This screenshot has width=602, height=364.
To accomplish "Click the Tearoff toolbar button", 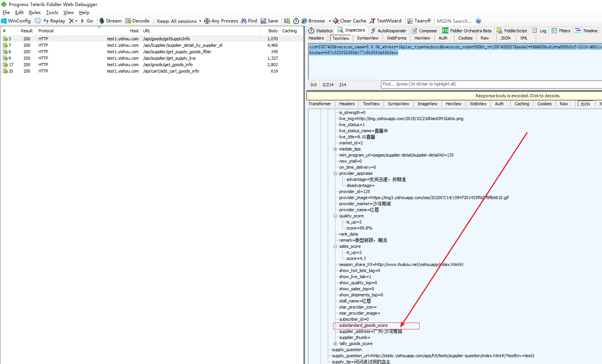I will (419, 21).
